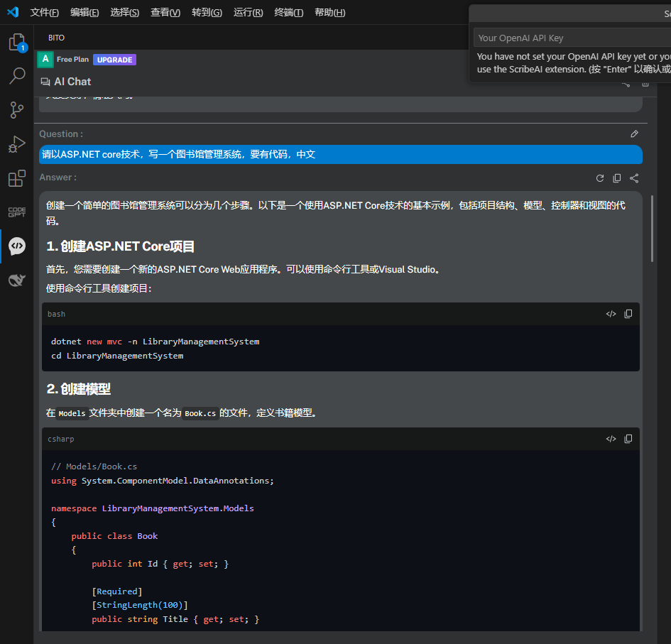The image size is (671, 644).
Task: Click the 'using System.ComponentModel.DataAnnotations;' line
Action: coord(163,481)
